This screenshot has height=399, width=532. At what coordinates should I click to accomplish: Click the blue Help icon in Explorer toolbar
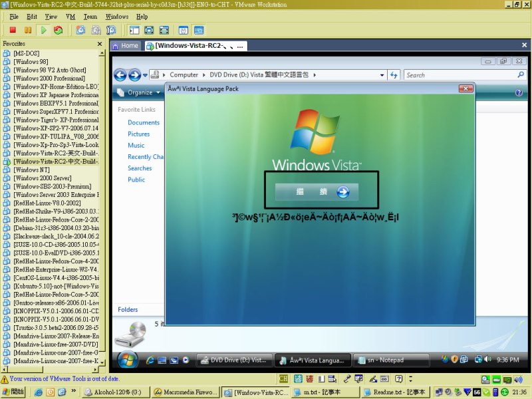(x=519, y=92)
